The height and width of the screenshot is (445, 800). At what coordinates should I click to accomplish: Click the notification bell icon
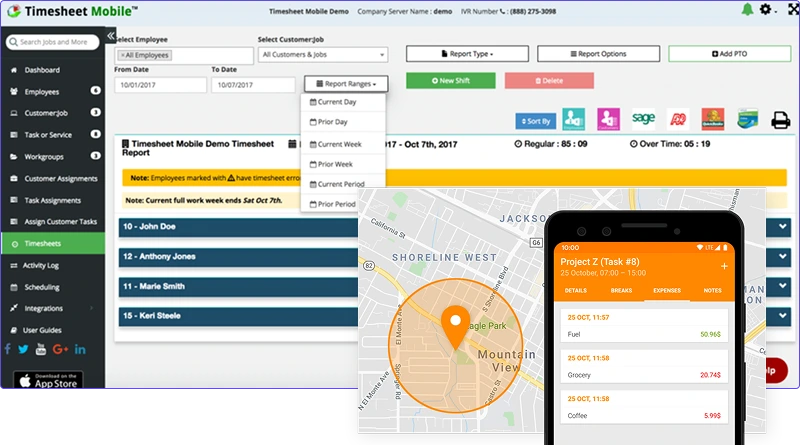pos(747,10)
